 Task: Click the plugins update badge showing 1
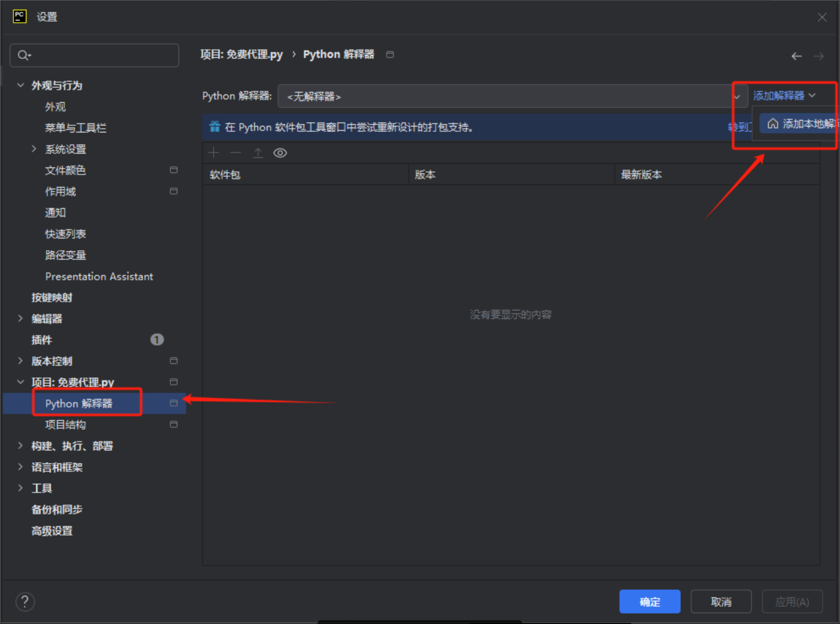(157, 340)
